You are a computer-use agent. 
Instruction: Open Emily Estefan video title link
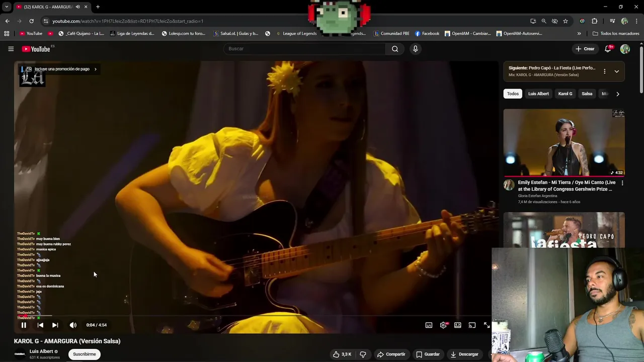567,186
